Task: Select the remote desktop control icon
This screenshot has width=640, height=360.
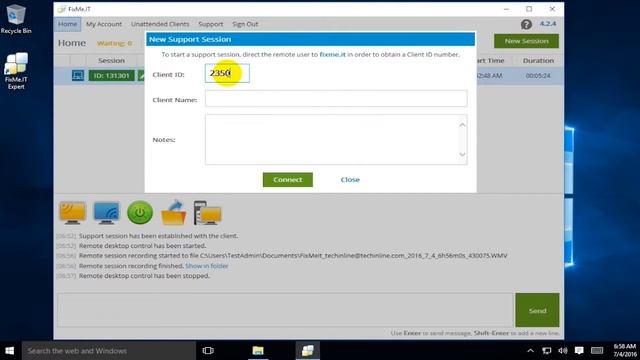Action: click(73, 212)
